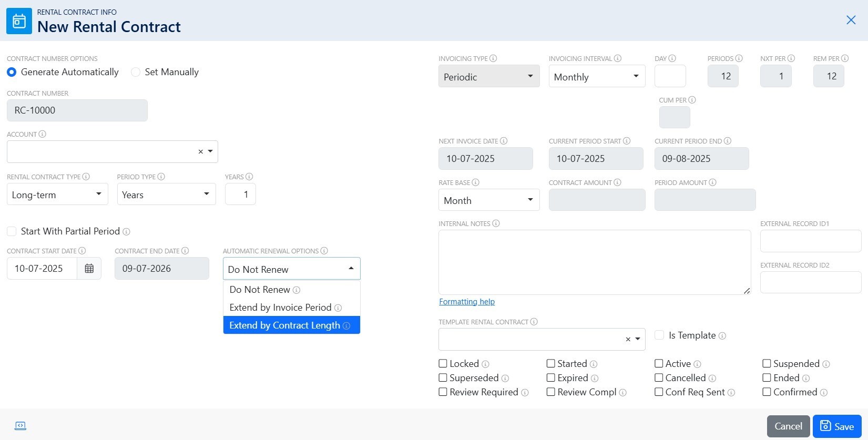Choose Extend by Contract Length option

[x=284, y=325]
